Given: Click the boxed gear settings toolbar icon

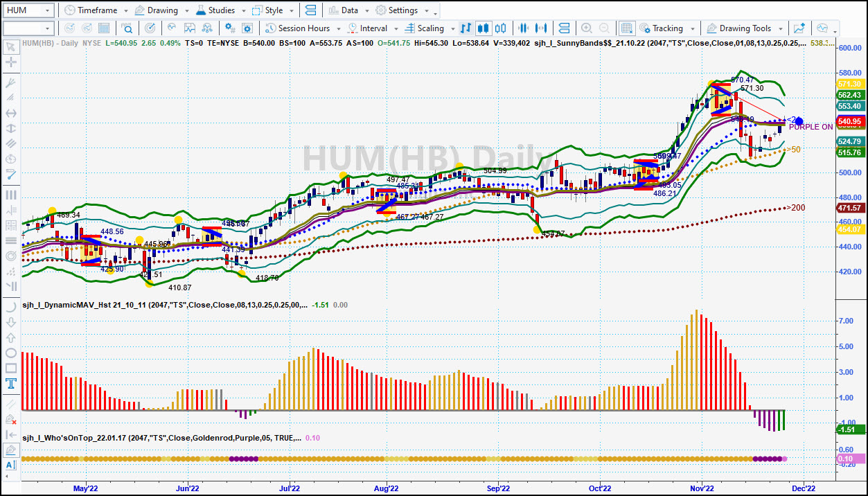Looking at the screenshot, I should (x=247, y=28).
